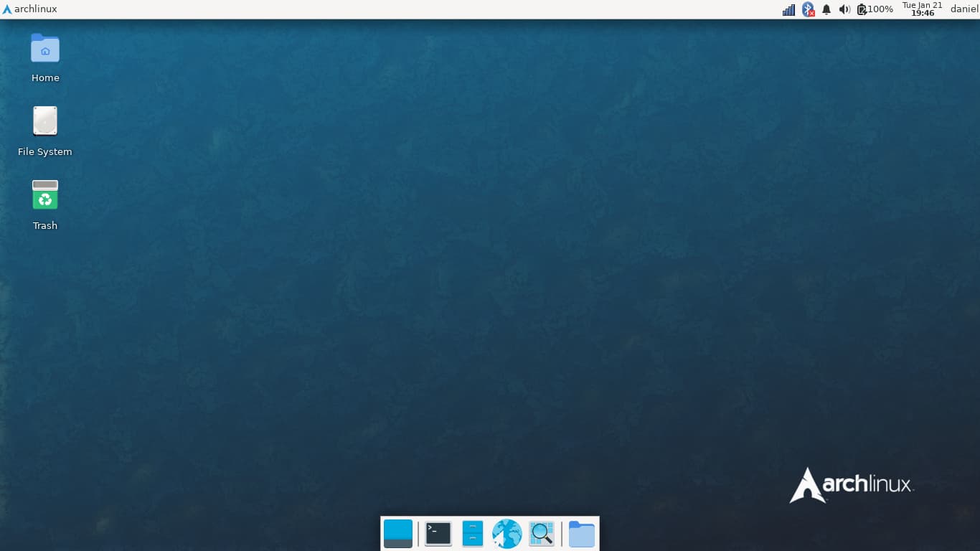Click the Trash label under recycle icon

pos(45,226)
